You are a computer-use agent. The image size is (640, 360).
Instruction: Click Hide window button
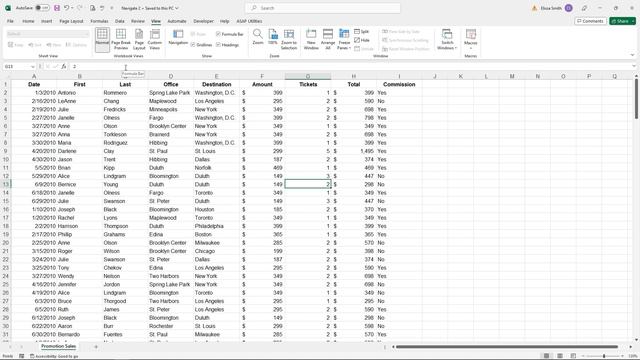[362, 40]
